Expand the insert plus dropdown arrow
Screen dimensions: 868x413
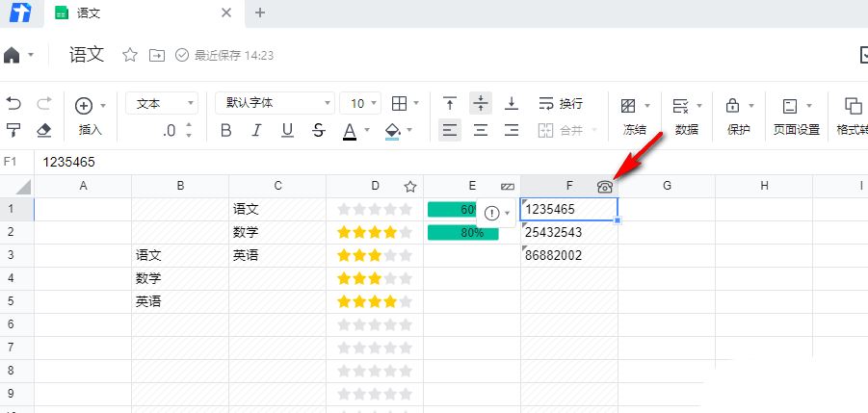(103, 105)
